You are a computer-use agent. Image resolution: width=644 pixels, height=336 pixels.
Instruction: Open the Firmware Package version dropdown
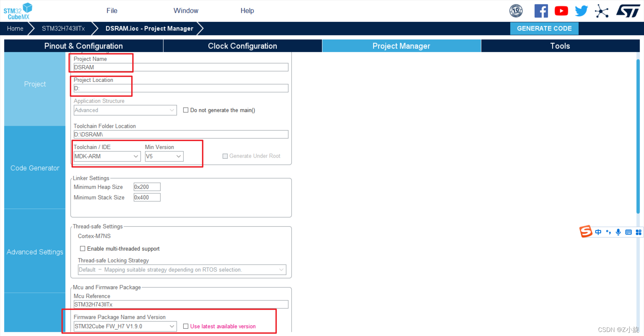[125, 326]
